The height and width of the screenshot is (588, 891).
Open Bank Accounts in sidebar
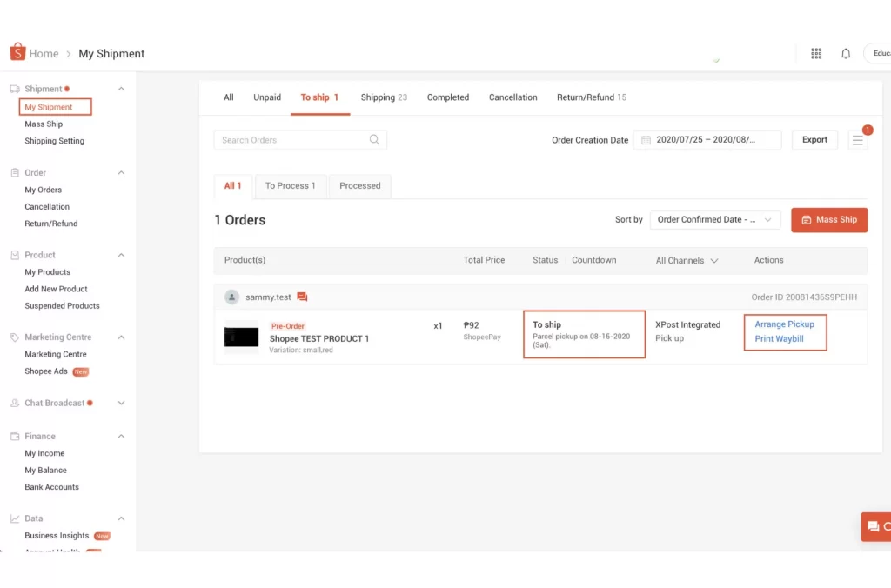coord(51,487)
